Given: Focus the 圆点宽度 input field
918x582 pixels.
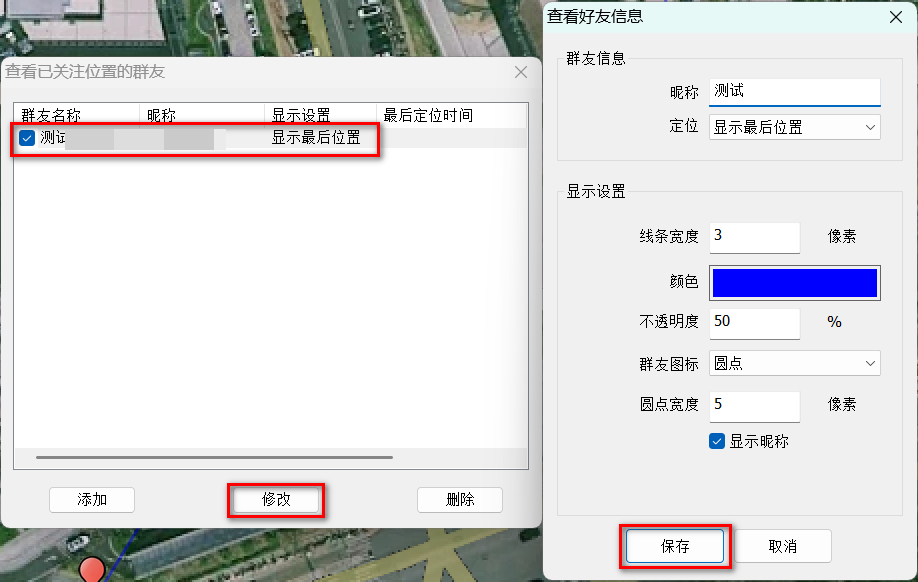Looking at the screenshot, I should click(755, 406).
